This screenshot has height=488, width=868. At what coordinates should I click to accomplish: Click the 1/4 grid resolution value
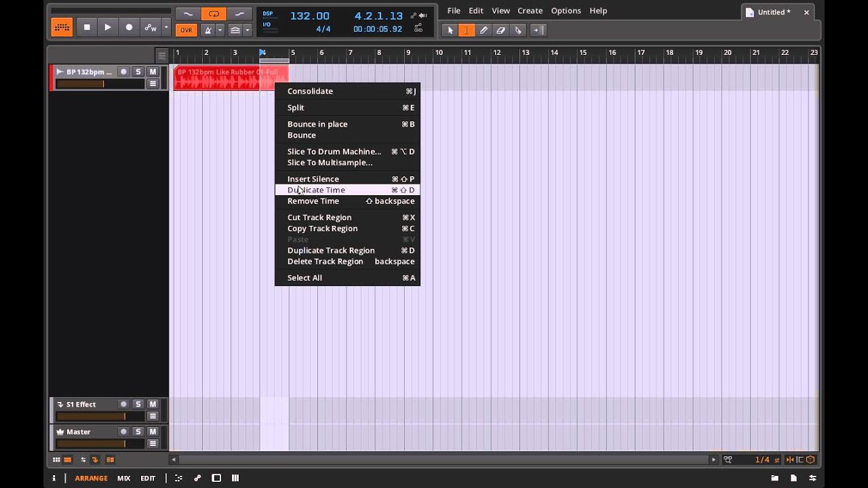(x=762, y=460)
